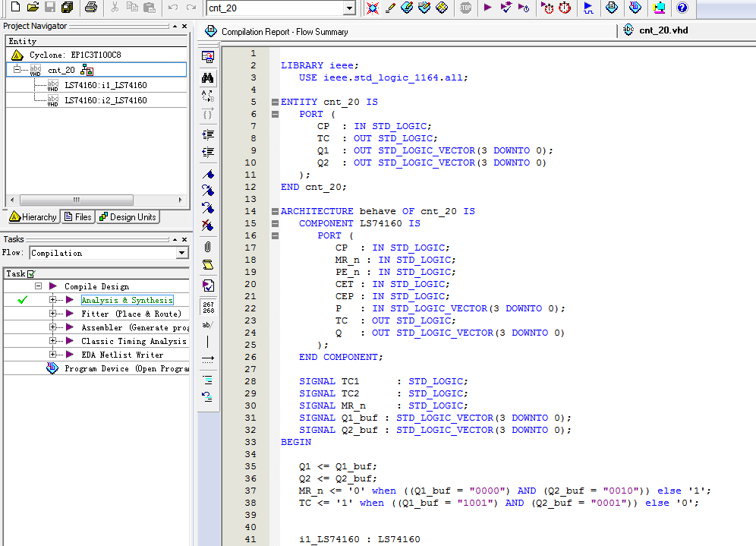Insert template scroll icon
The width and height of the screenshot is (756, 546).
coord(208,265)
